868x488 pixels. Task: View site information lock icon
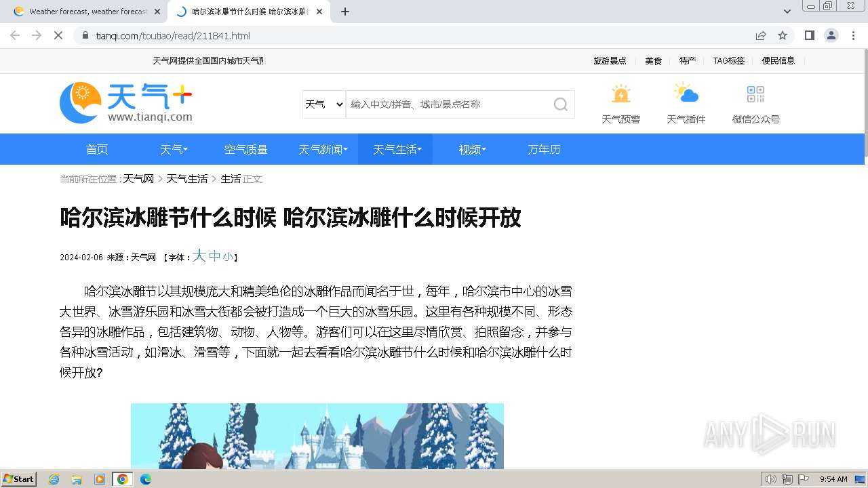pyautogui.click(x=85, y=35)
